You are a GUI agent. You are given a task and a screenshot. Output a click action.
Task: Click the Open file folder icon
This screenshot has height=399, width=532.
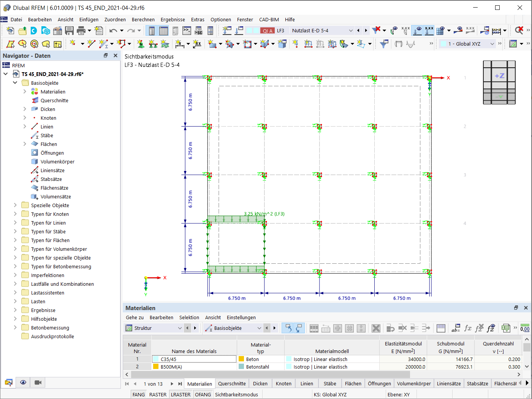[x=22, y=31]
